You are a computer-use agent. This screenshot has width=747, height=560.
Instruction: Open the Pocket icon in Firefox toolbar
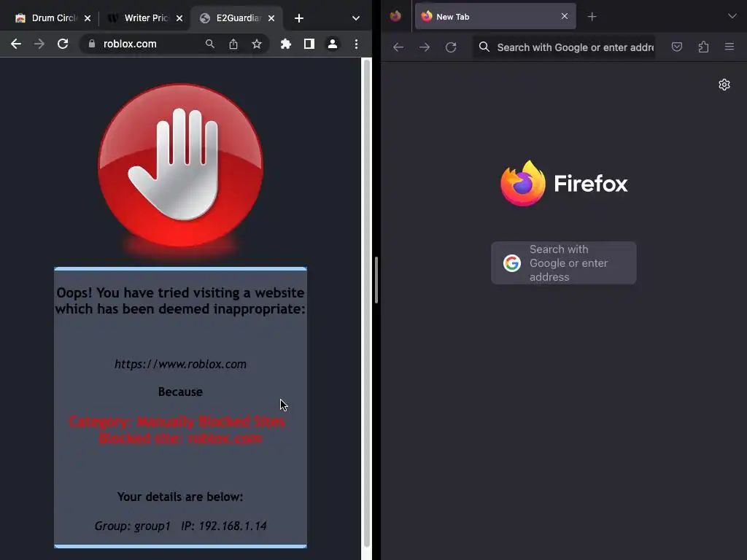click(x=677, y=47)
